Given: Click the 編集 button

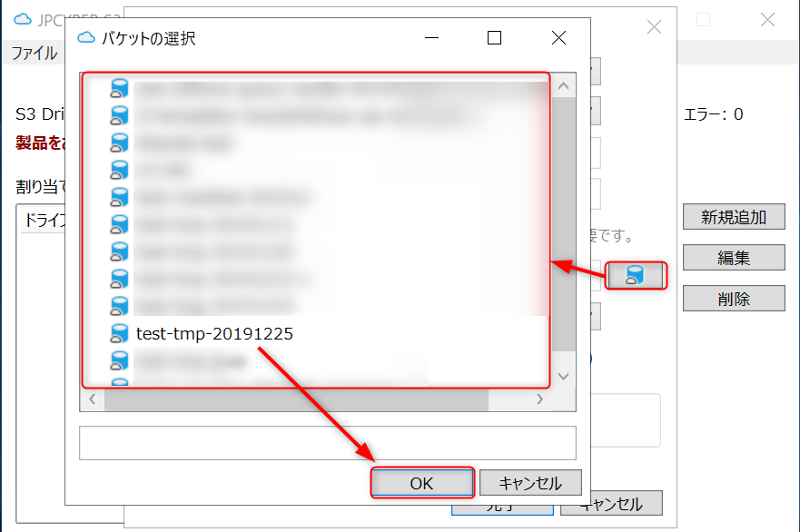Looking at the screenshot, I should (x=734, y=257).
